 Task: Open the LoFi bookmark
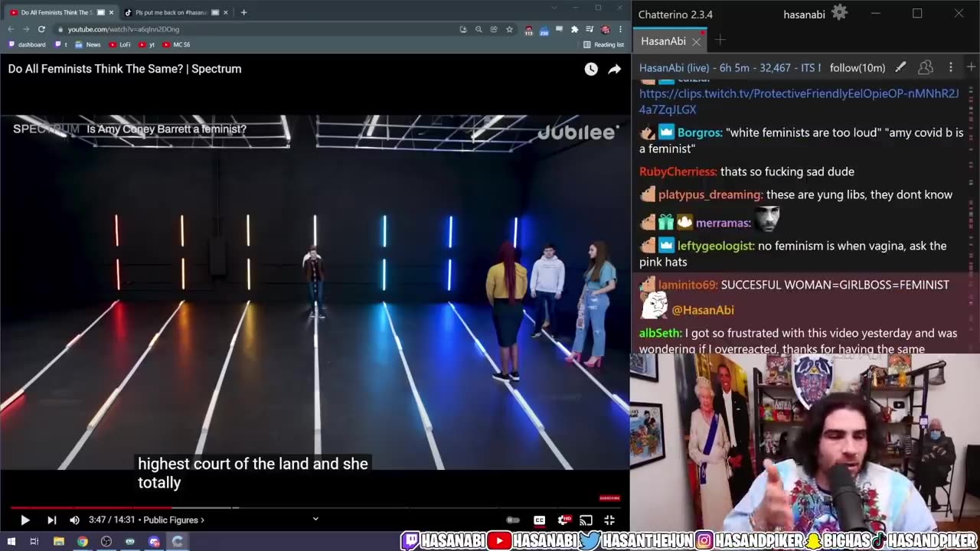(120, 44)
